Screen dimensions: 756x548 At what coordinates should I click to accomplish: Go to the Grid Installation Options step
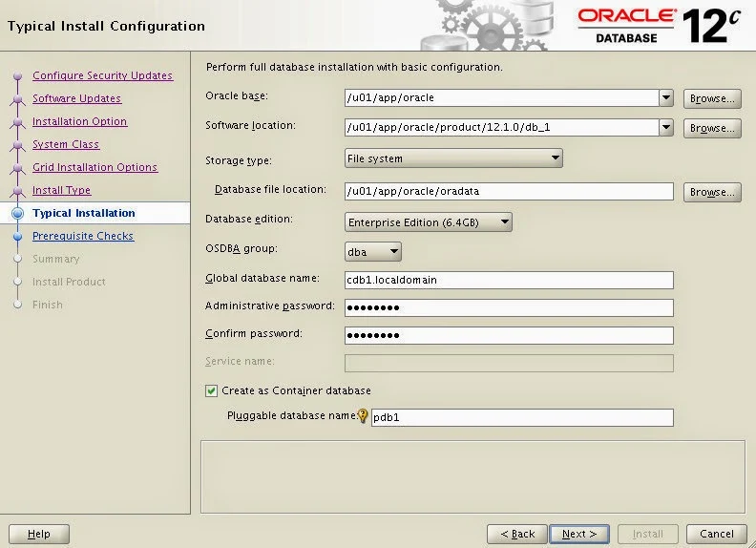(x=95, y=167)
